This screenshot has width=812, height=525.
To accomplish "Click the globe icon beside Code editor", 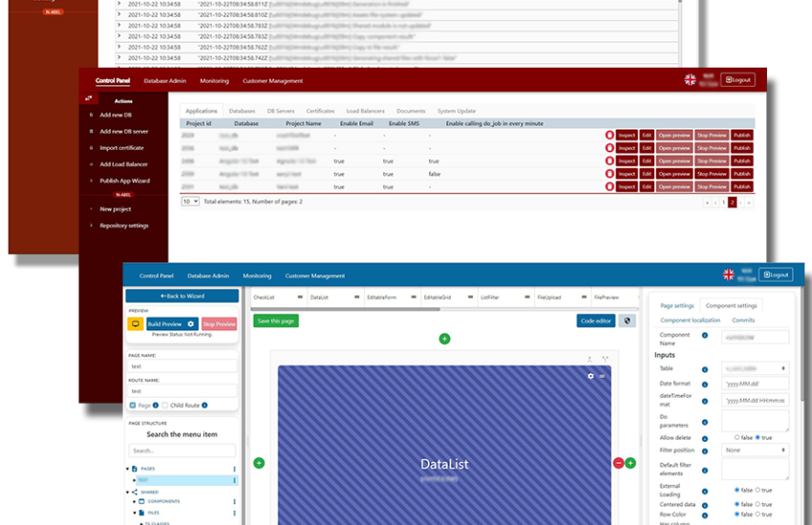I will pyautogui.click(x=627, y=321).
